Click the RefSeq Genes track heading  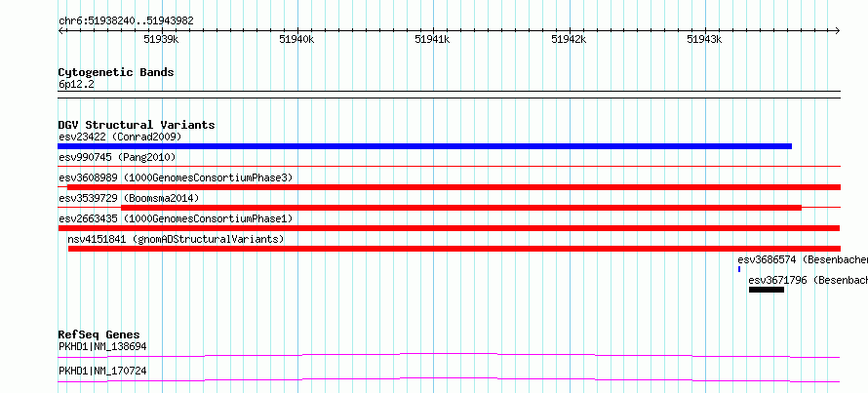pyautogui.click(x=99, y=334)
